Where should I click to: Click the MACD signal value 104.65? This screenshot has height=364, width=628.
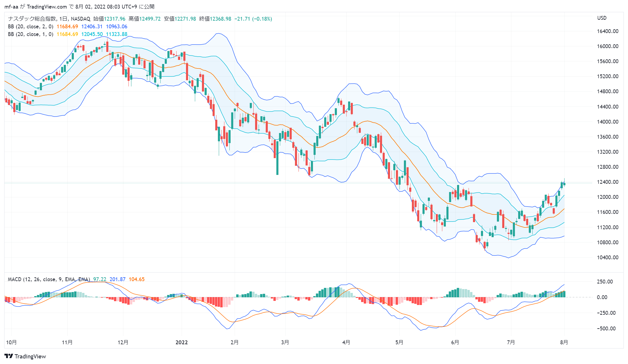click(x=137, y=279)
